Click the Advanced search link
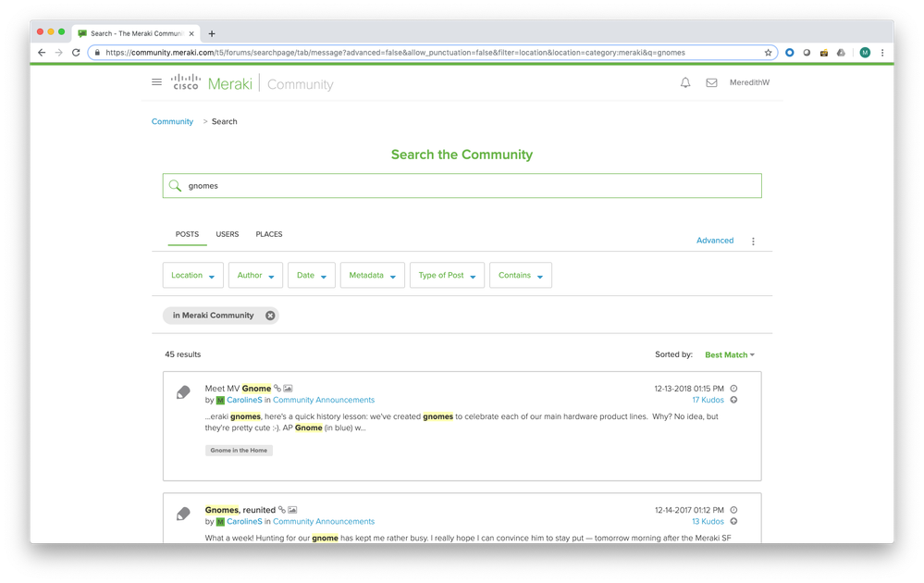The height and width of the screenshot is (583, 924). click(x=714, y=241)
